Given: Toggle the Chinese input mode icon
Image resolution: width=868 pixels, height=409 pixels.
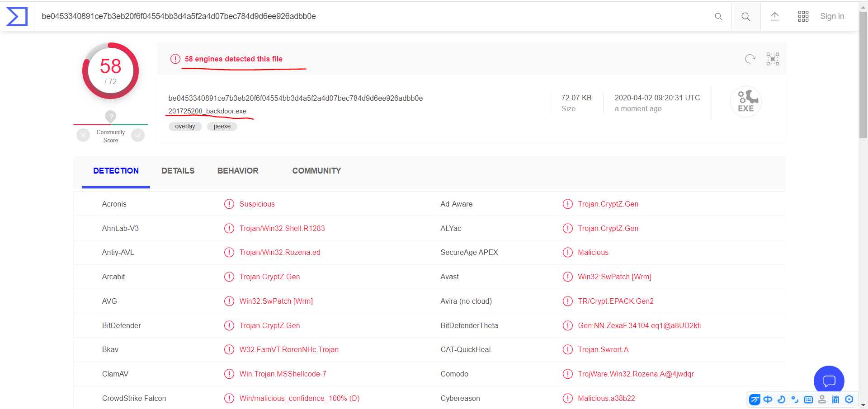Looking at the screenshot, I should (x=768, y=400).
